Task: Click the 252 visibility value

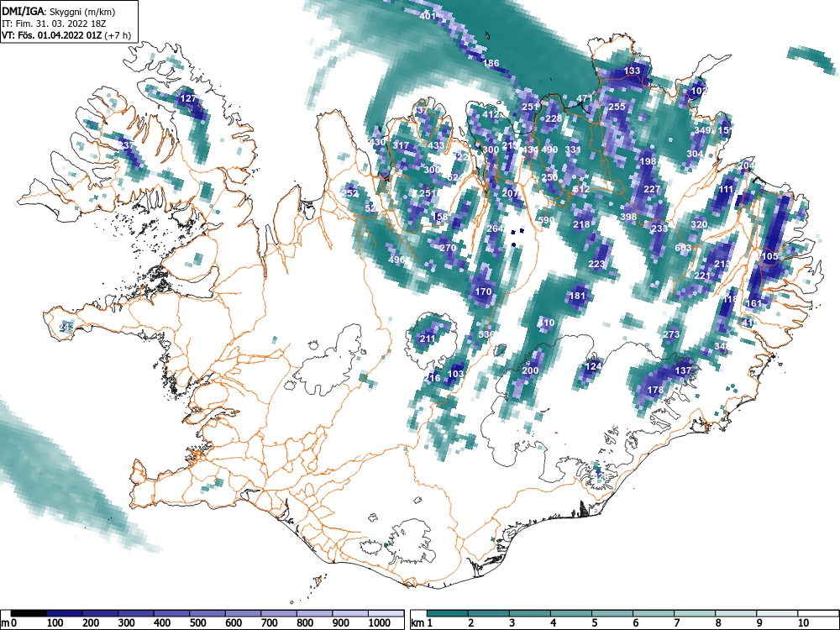Action: point(349,194)
